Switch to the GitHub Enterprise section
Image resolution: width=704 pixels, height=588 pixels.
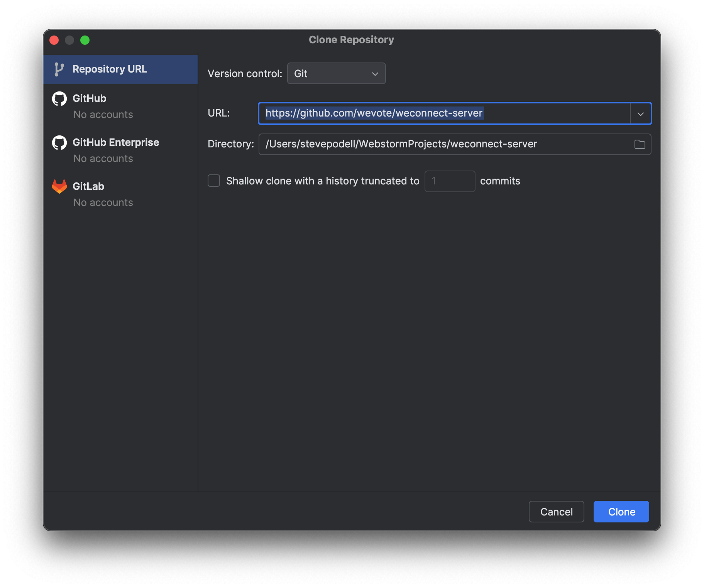121,150
